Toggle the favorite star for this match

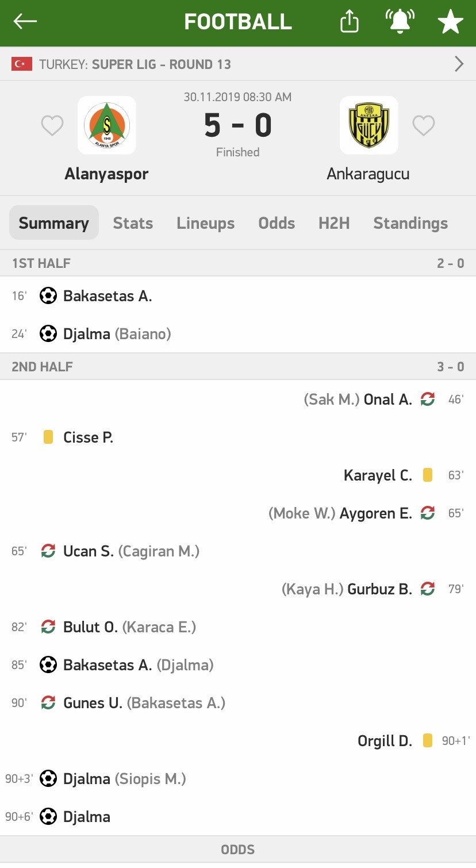click(x=450, y=22)
